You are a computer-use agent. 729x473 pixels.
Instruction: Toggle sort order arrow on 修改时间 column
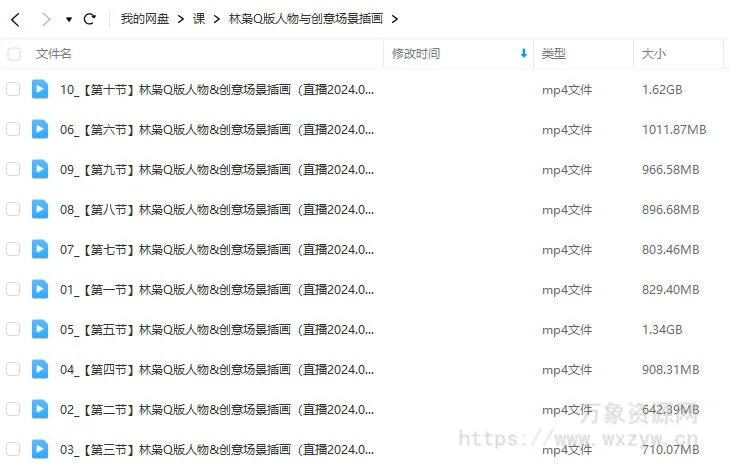click(x=524, y=53)
